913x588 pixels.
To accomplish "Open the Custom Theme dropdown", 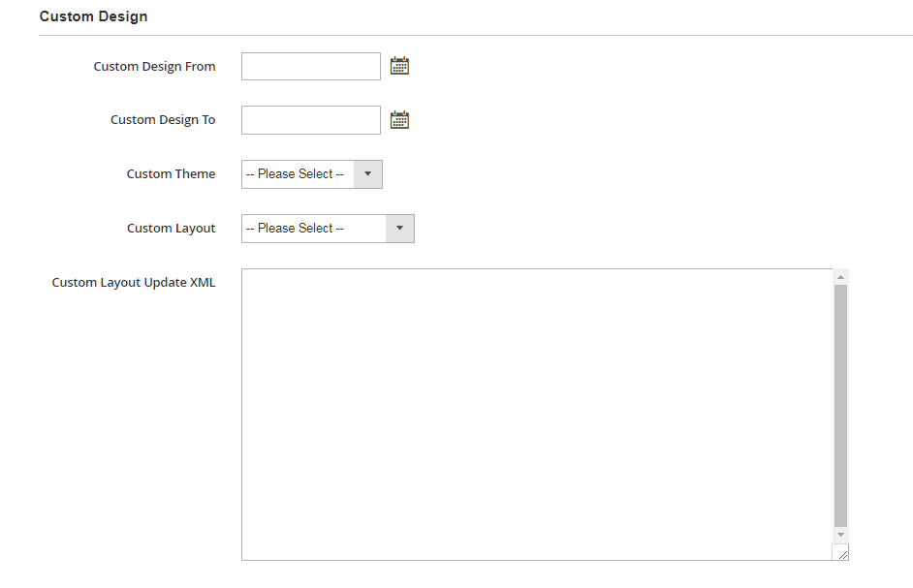I will (312, 174).
